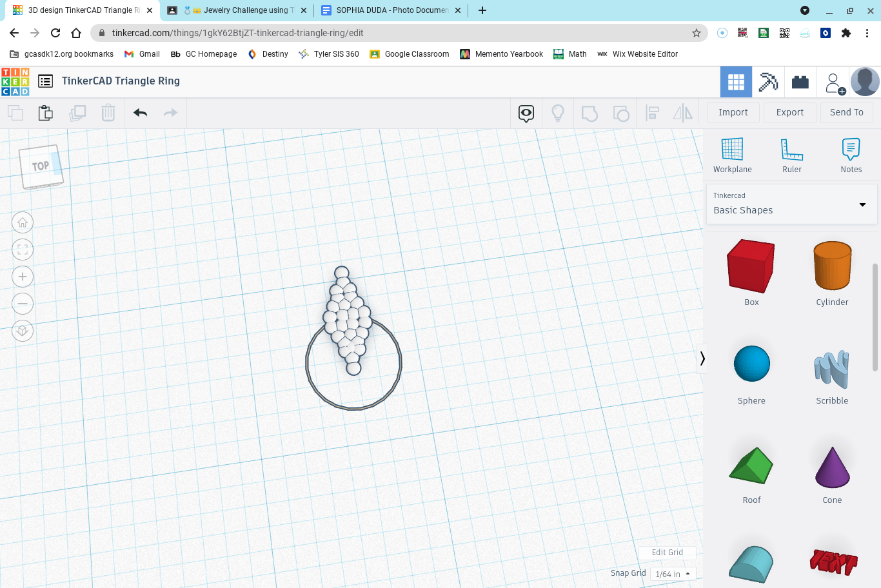
Task: Open the Snap Grid increment dropdown
Action: (x=673, y=573)
